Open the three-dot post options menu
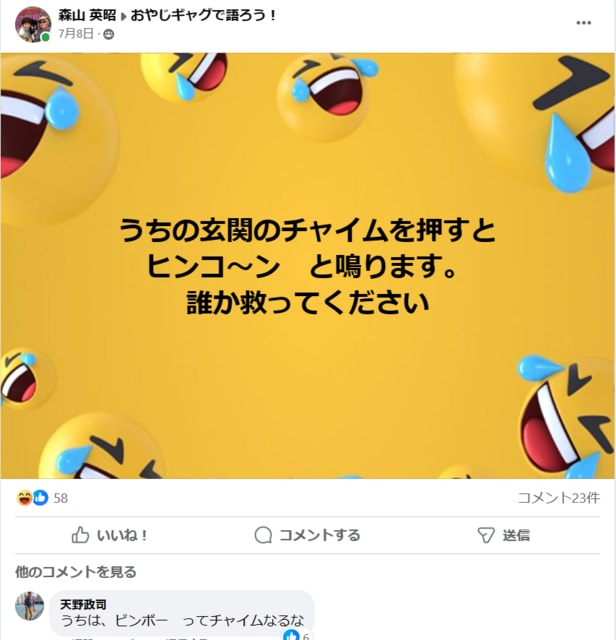This screenshot has width=616, height=640. tap(583, 23)
